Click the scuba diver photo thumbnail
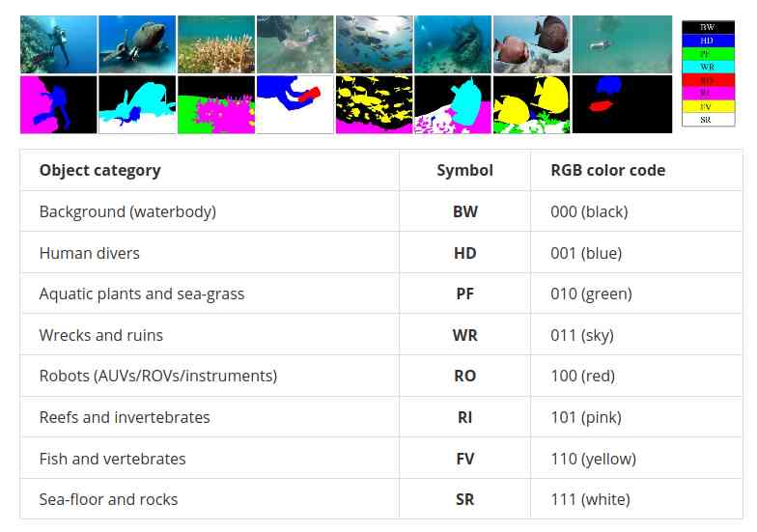Viewport: 757px width, 532px height. (58, 44)
